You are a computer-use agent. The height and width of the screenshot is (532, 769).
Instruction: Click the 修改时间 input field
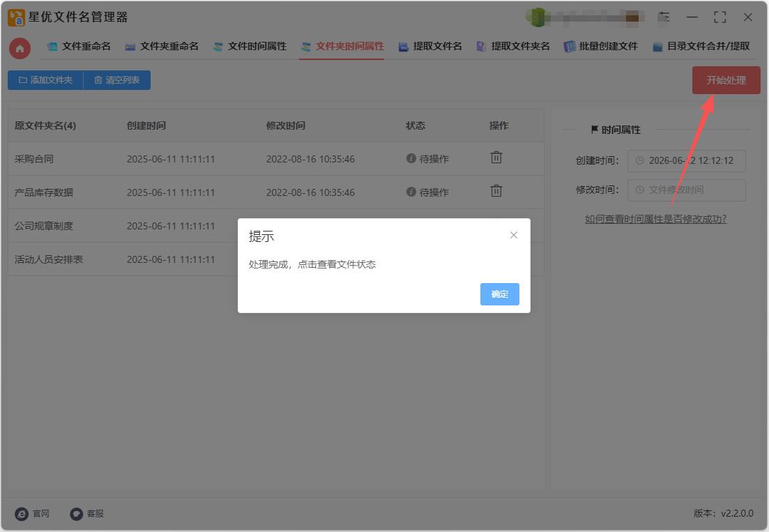(686, 190)
